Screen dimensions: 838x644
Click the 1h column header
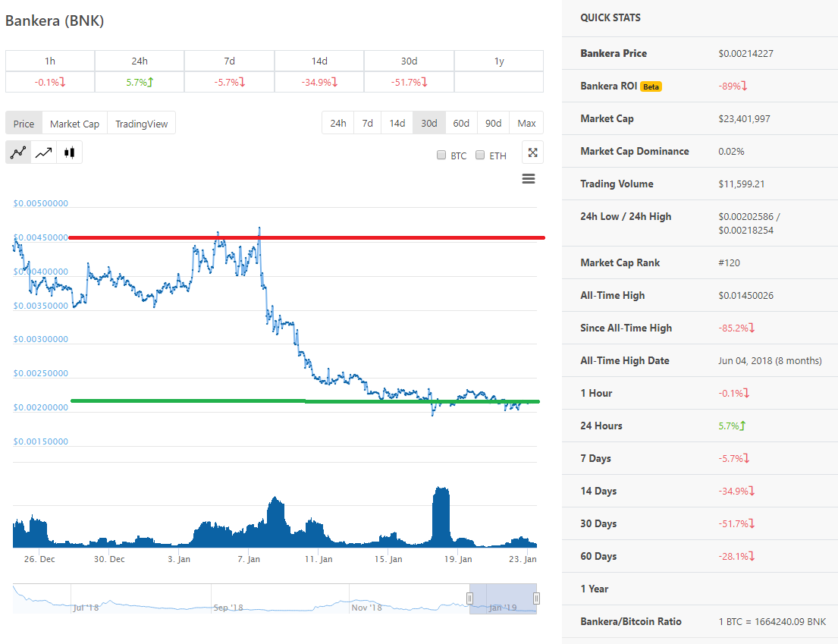pyautogui.click(x=50, y=61)
